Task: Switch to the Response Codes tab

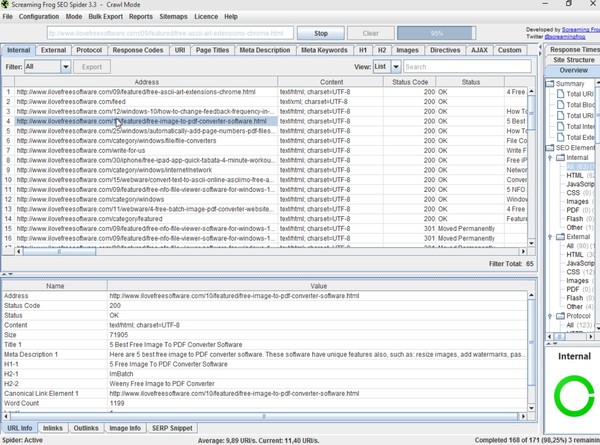Action: click(x=138, y=50)
